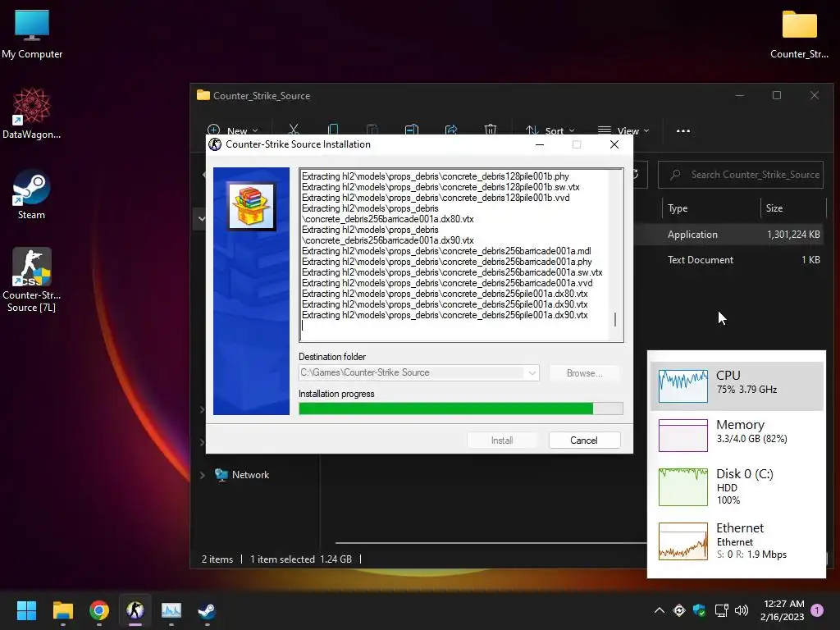Open My Computer desktop icon

tap(32, 34)
